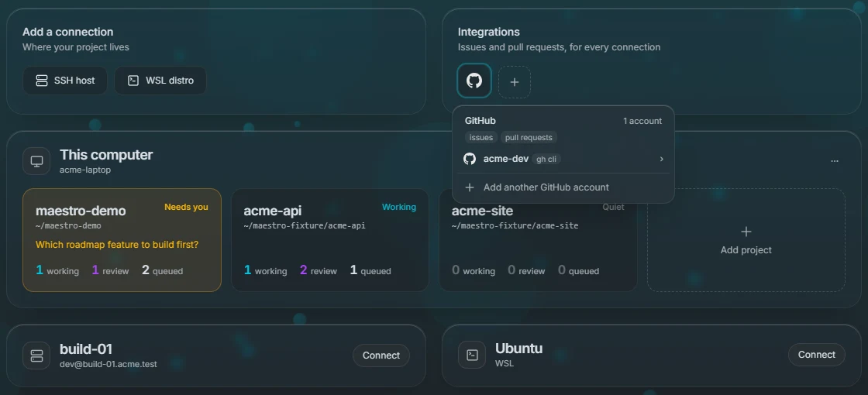Add a new integration with plus tile
The height and width of the screenshot is (395, 868).
(x=515, y=82)
